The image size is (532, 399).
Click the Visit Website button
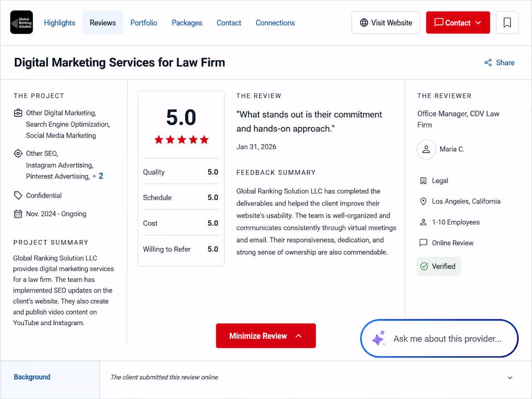coord(386,23)
